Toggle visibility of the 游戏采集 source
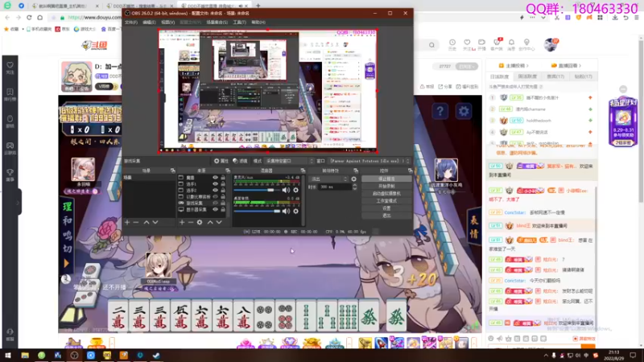This screenshot has height=362, width=644. (215, 203)
